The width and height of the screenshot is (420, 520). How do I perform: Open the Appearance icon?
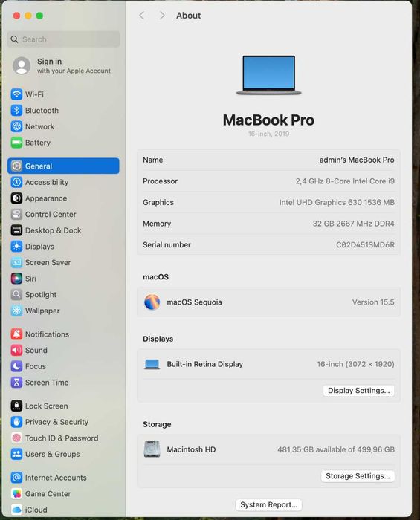coord(16,198)
